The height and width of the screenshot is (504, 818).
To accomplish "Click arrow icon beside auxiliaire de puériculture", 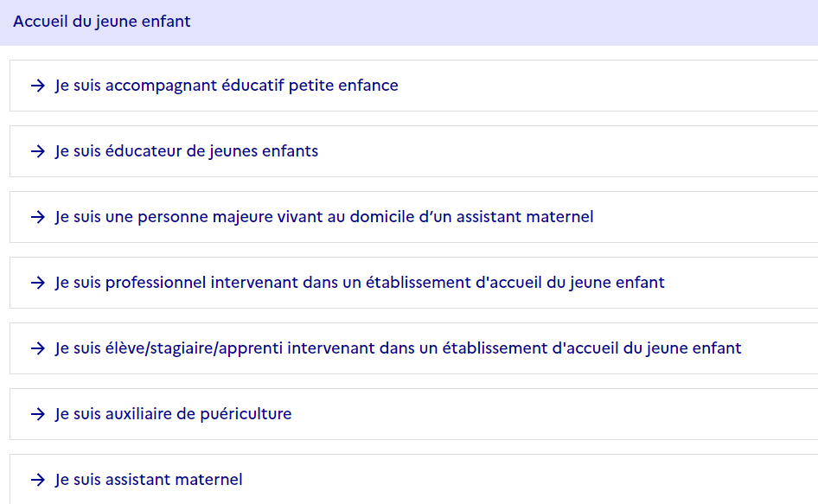I will 37,414.
